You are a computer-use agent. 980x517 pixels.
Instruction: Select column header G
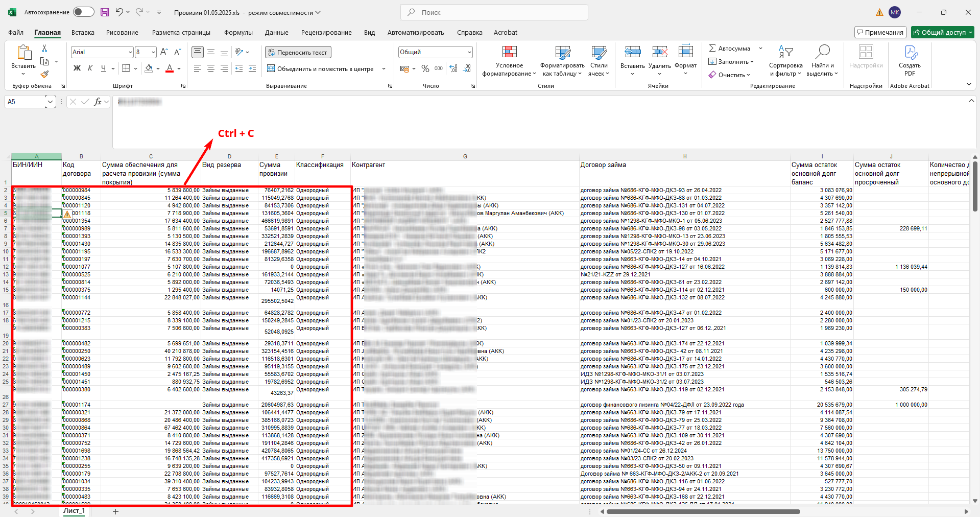coord(465,156)
